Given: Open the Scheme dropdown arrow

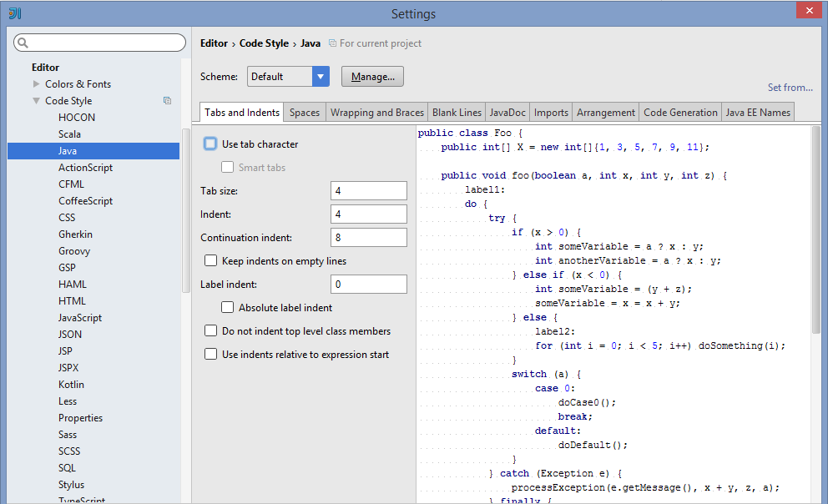Looking at the screenshot, I should click(321, 77).
